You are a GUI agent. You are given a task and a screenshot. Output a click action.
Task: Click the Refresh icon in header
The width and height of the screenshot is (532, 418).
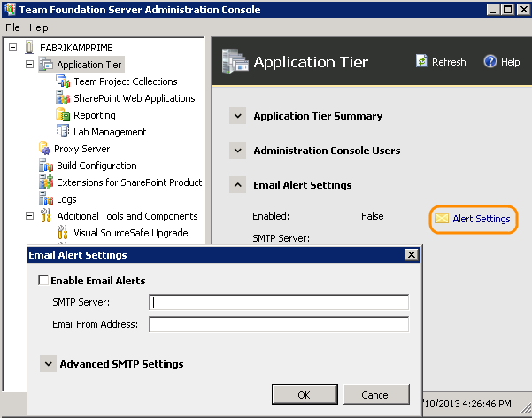pos(421,61)
